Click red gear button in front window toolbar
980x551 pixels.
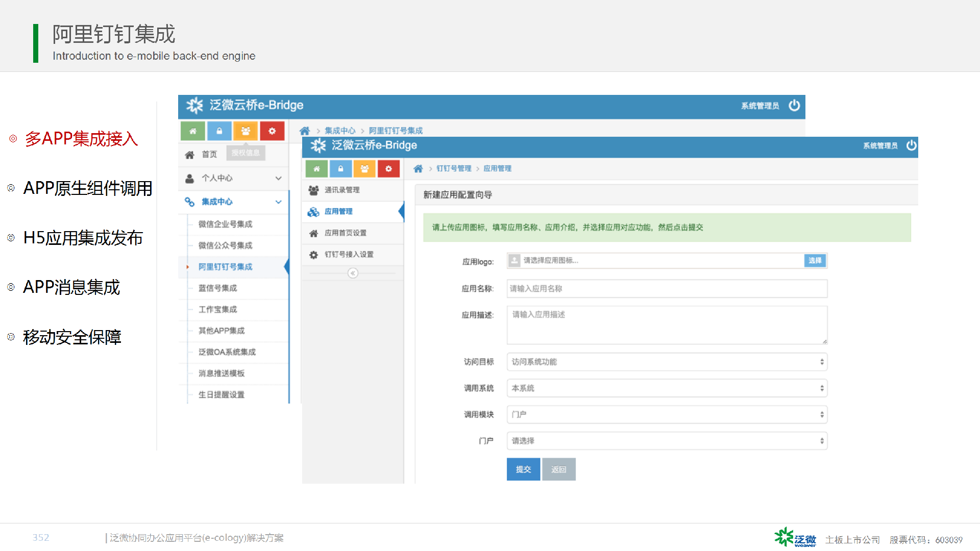pyautogui.click(x=388, y=169)
